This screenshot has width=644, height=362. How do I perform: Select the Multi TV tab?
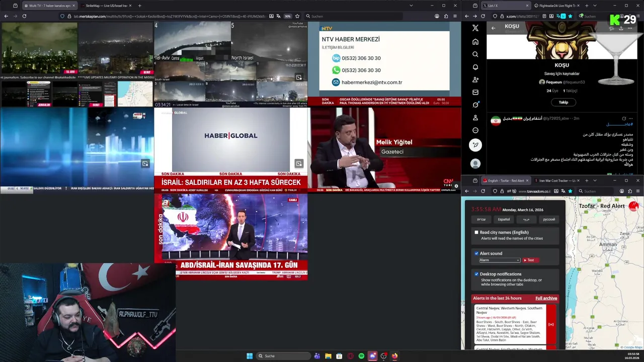pyautogui.click(x=49, y=6)
